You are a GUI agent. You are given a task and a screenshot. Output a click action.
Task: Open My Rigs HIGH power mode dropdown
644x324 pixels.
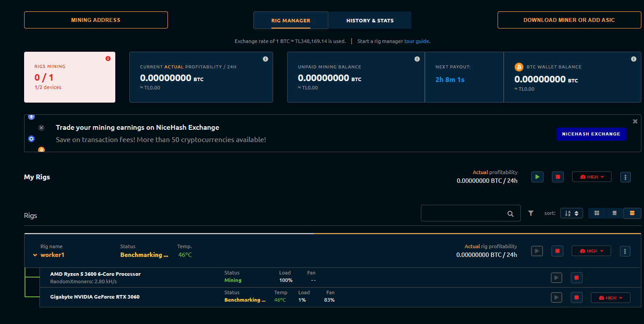point(592,177)
